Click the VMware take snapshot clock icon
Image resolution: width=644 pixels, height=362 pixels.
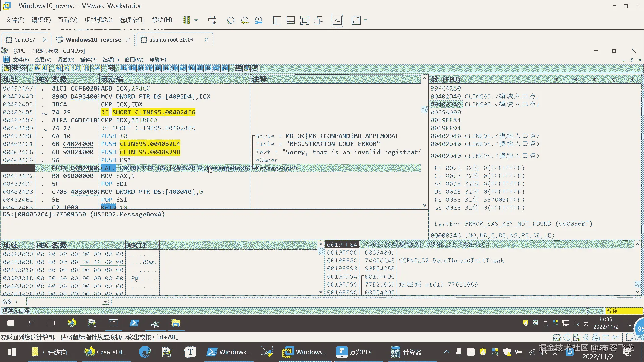pos(230,20)
